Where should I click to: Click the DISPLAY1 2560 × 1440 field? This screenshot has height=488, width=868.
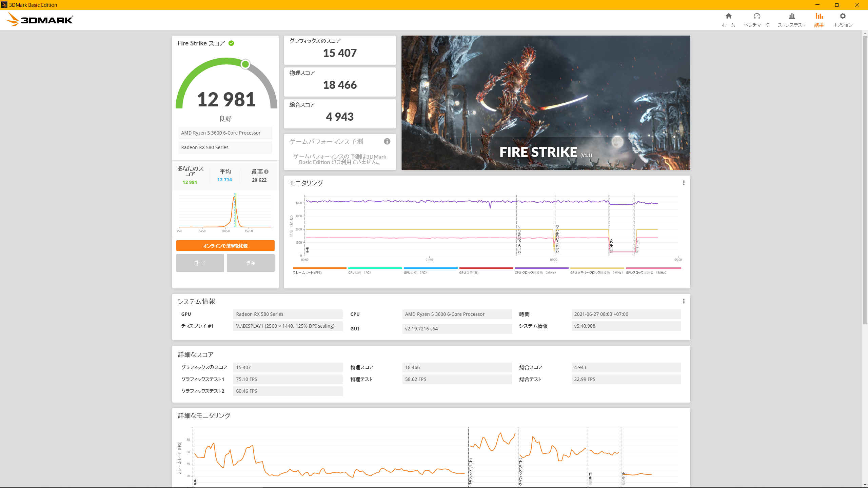[288, 326]
